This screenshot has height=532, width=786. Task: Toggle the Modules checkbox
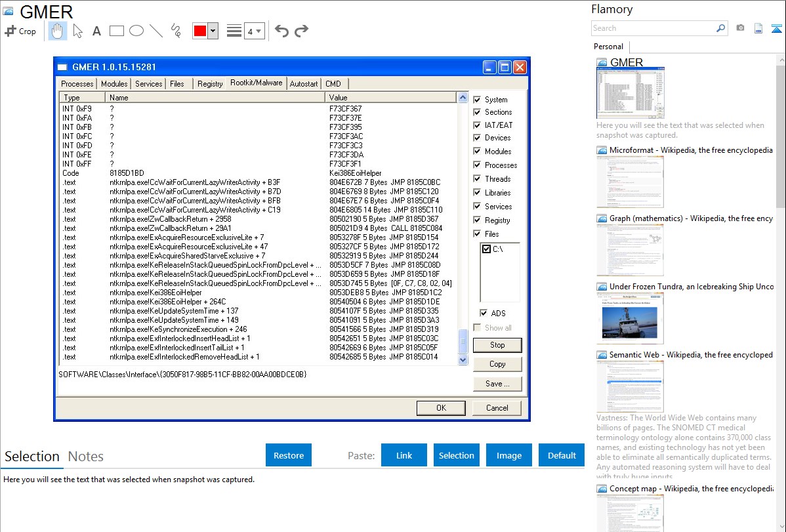click(477, 151)
